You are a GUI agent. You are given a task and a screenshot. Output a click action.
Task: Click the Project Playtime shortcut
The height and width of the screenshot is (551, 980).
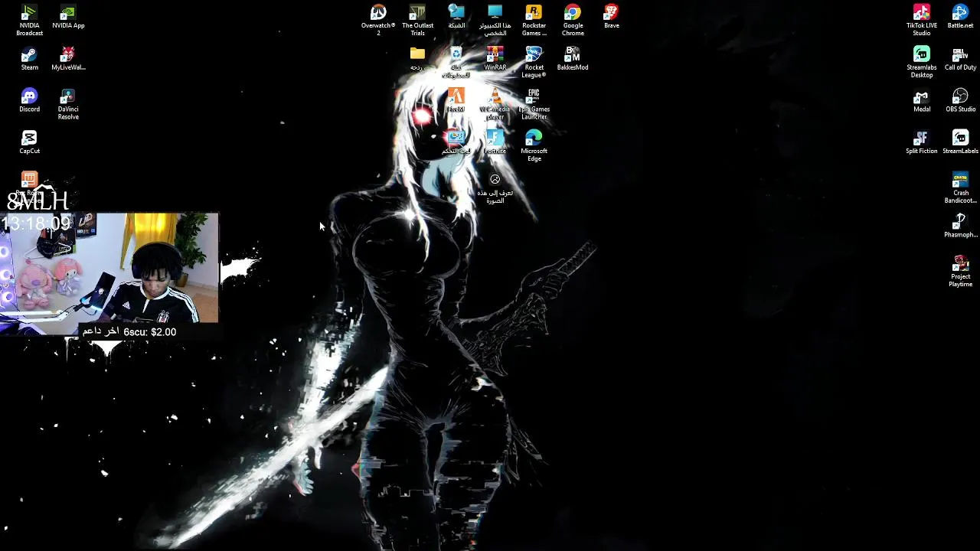960,272
